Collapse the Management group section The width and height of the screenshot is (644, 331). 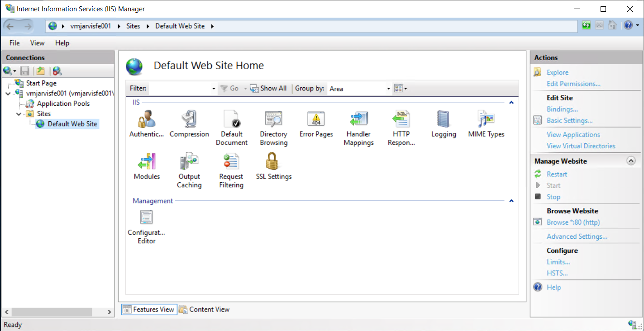coord(511,201)
